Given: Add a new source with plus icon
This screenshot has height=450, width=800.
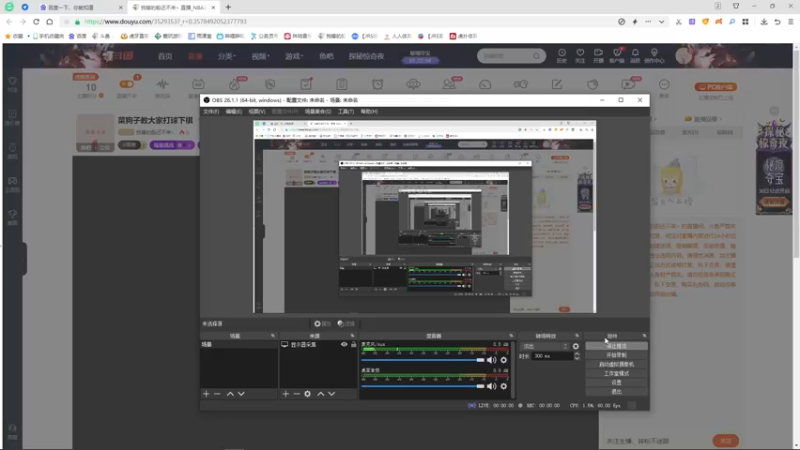Looking at the screenshot, I should (286, 394).
